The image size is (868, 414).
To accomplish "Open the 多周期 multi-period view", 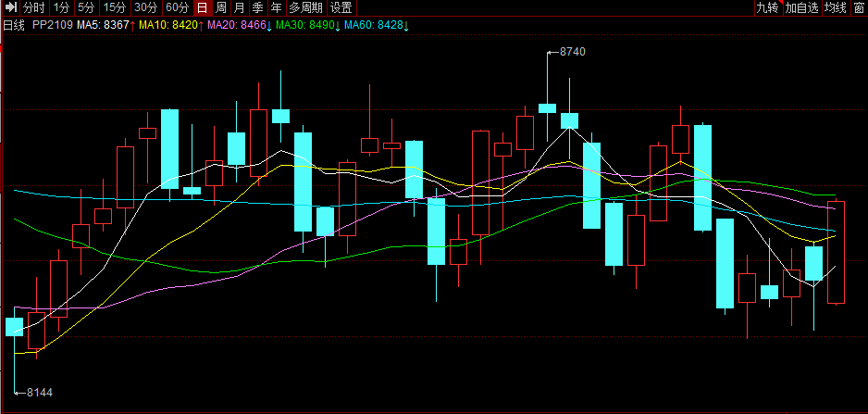I will 306,7.
